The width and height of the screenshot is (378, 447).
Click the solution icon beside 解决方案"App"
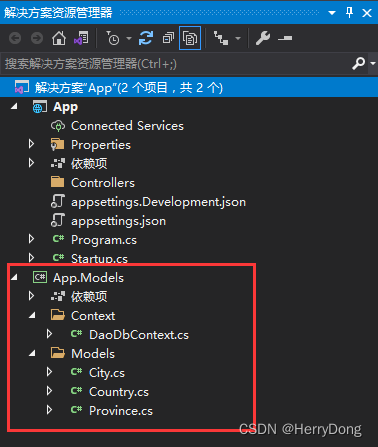pos(22,87)
